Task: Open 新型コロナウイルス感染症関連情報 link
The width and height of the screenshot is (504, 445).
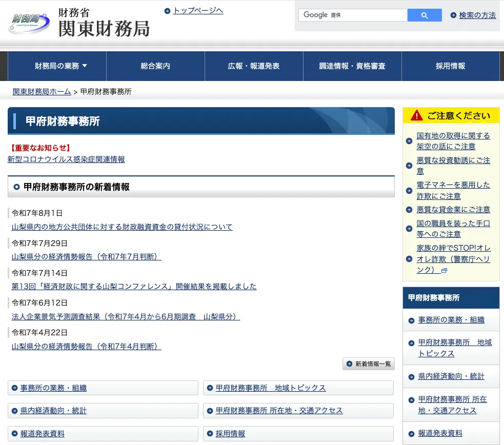Action: pos(66,159)
